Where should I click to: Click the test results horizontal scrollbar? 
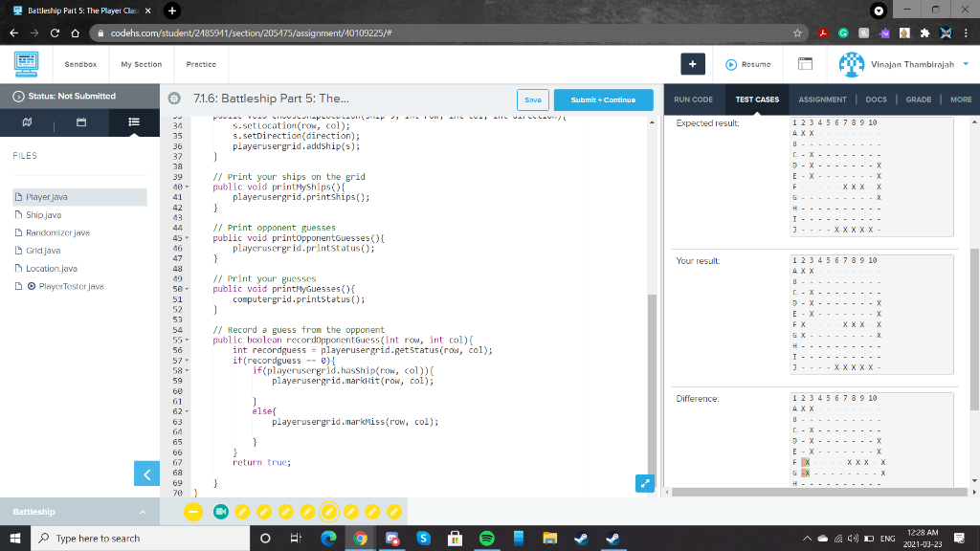coord(820,493)
